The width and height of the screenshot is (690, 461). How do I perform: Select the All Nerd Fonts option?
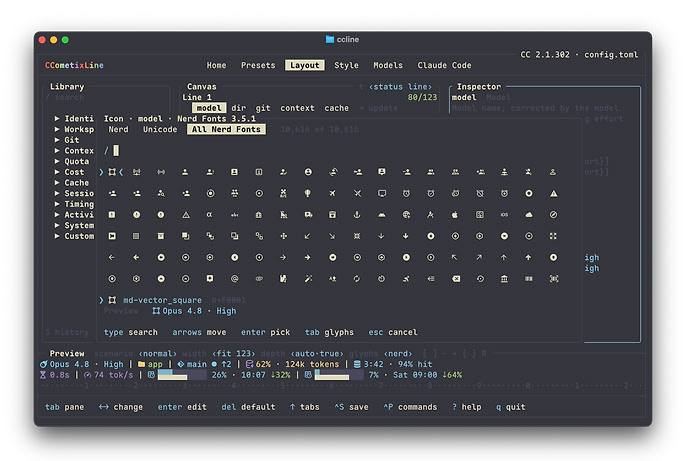click(x=226, y=129)
